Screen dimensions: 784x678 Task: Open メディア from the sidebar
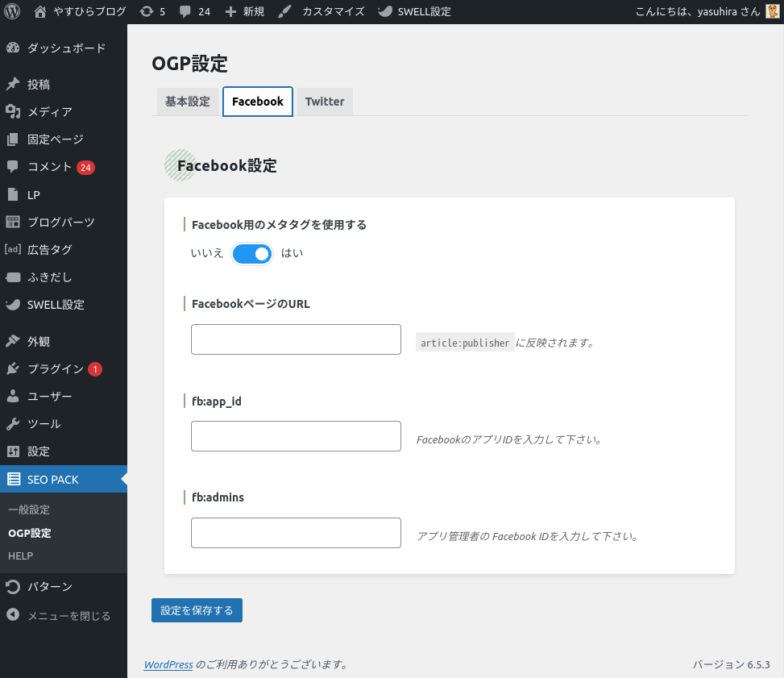[x=49, y=112]
